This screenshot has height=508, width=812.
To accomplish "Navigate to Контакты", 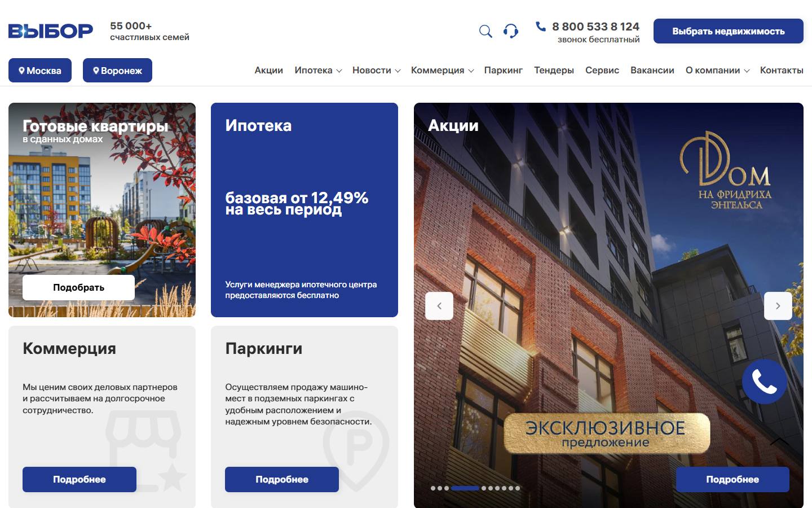I will [x=782, y=71].
